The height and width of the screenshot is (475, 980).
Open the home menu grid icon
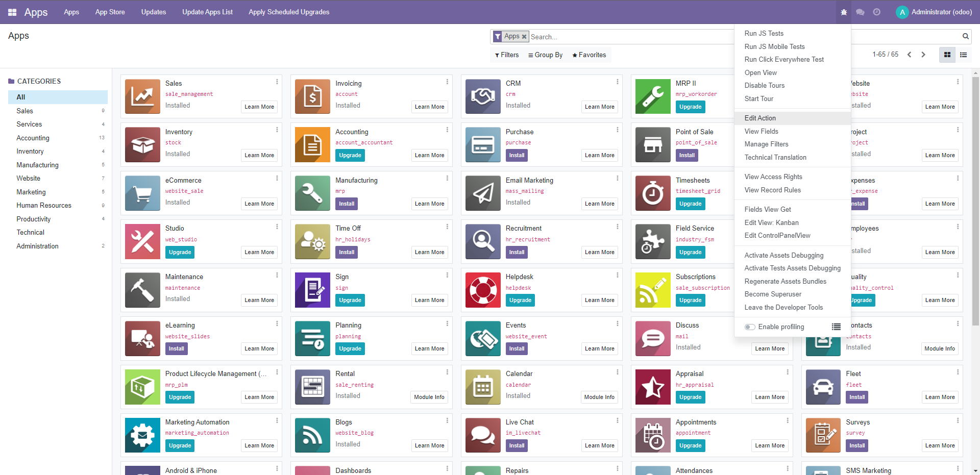pos(12,12)
